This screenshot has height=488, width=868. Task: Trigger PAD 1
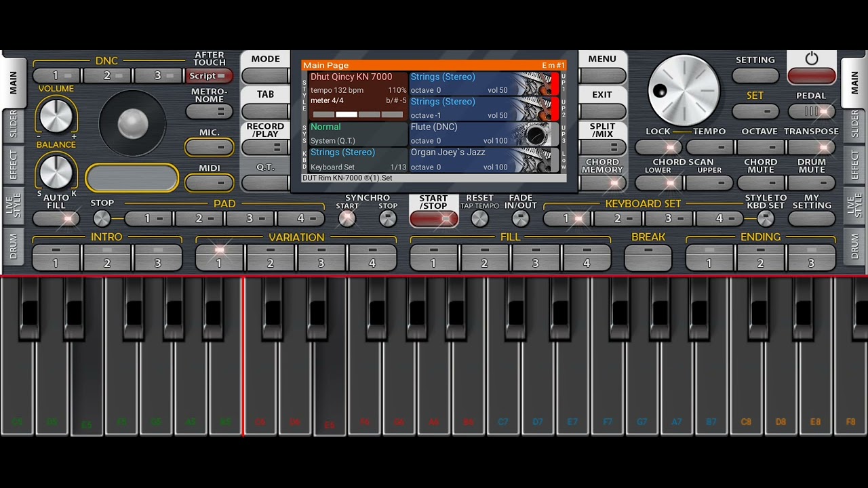click(x=149, y=218)
